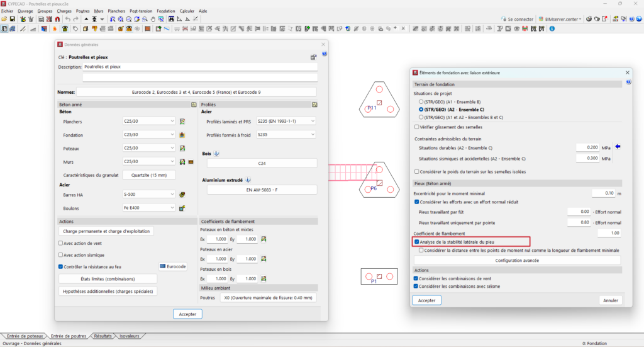Click the Profilés section header icon
Screen dimensions: 644x347
(x=314, y=105)
